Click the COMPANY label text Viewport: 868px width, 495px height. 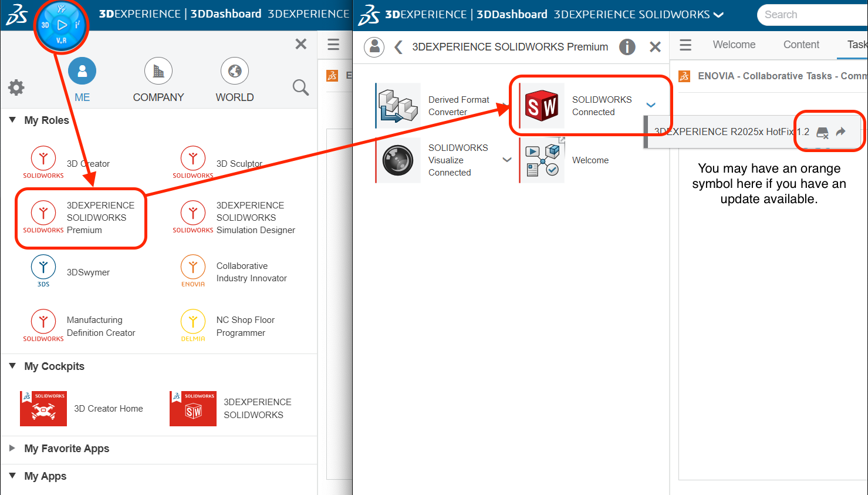point(158,97)
